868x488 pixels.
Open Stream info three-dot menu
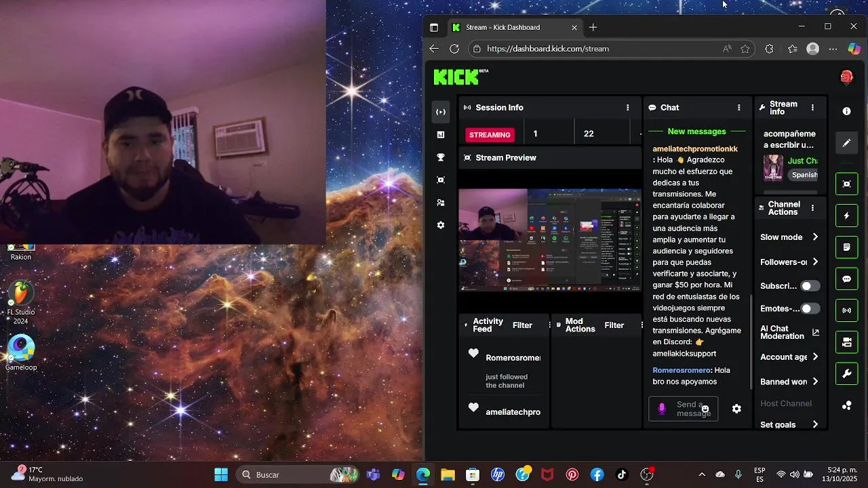[x=812, y=108]
